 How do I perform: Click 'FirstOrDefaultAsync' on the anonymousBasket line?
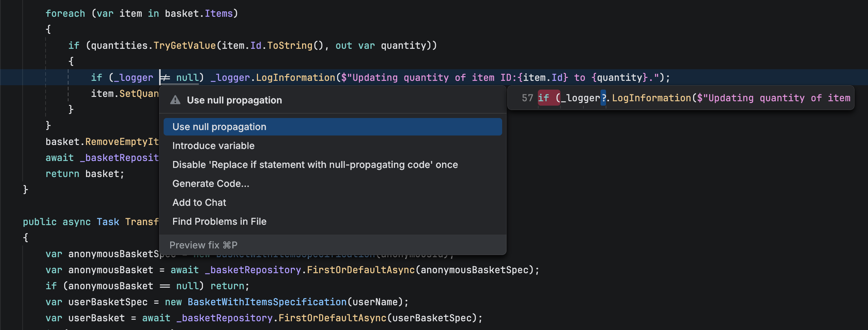coord(361,270)
